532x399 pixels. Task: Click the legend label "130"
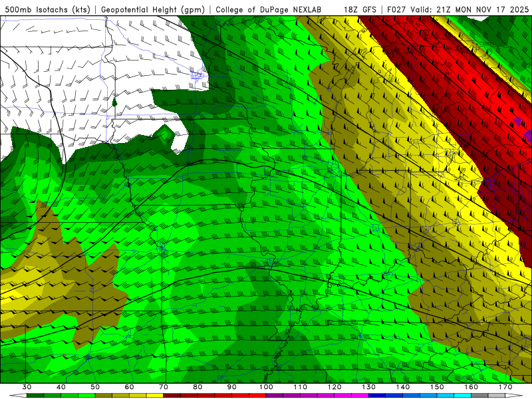tap(369, 387)
